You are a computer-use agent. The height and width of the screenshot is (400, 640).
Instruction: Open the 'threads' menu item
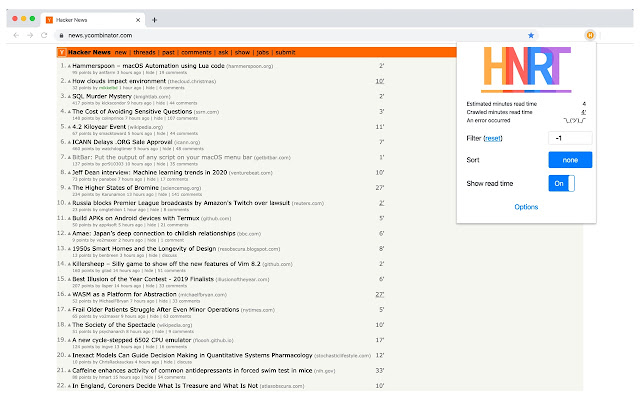click(144, 52)
